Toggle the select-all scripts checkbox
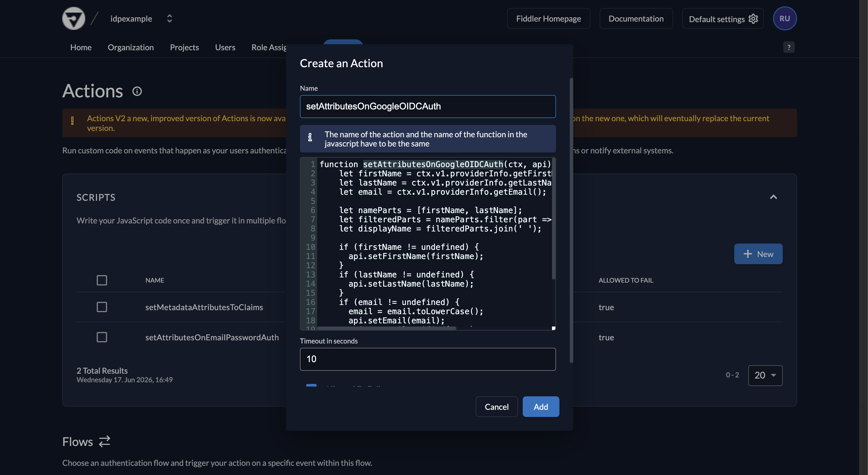 point(102,280)
